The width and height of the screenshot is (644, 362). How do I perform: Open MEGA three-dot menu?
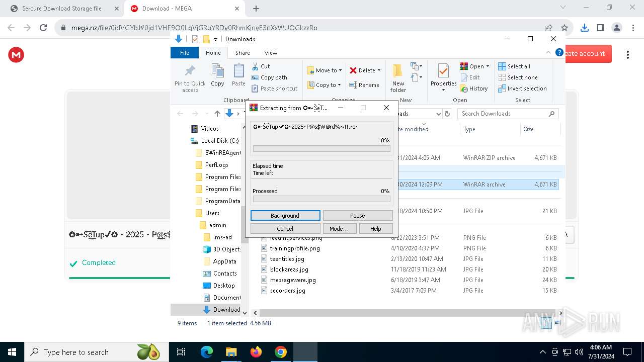click(627, 54)
